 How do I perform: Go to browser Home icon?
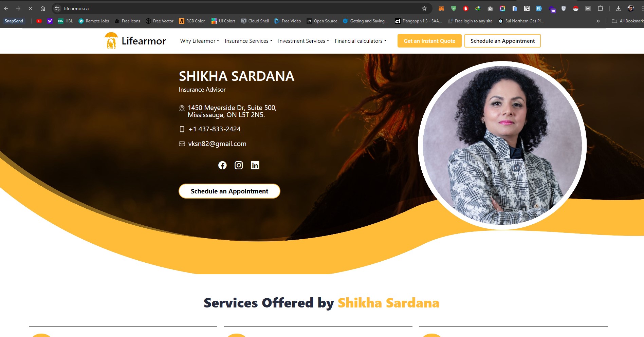pos(43,8)
